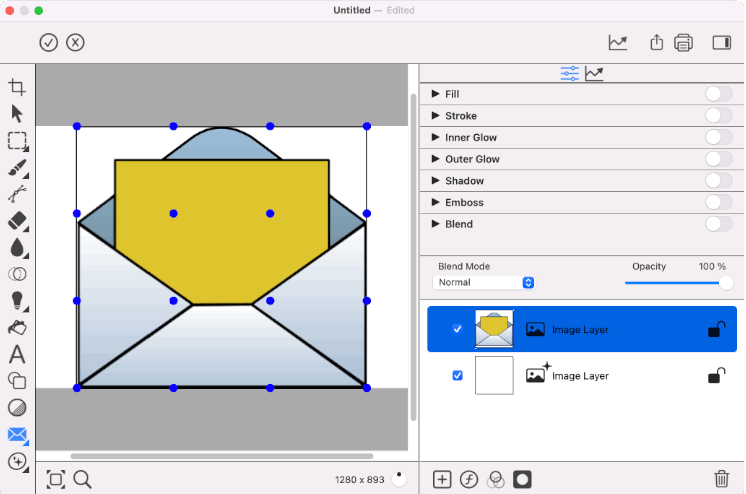Viewport: 746px width, 494px height.
Task: Delete the layer with trash icon
Action: [722, 479]
